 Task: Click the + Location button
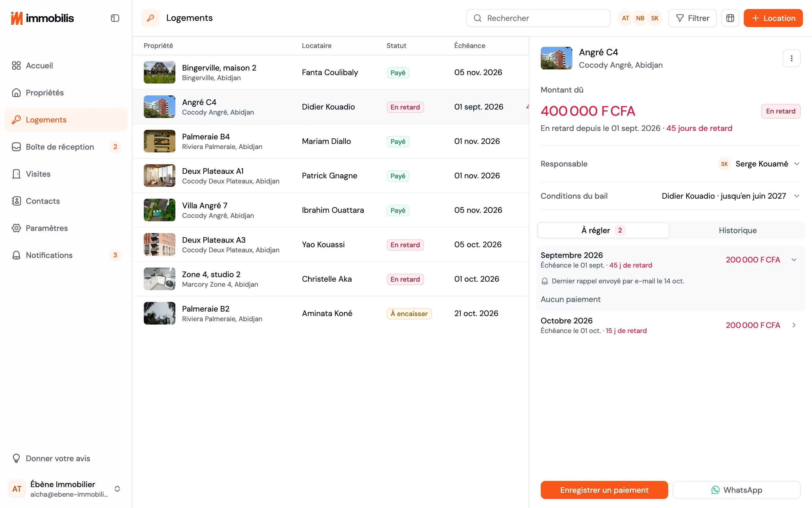point(773,18)
